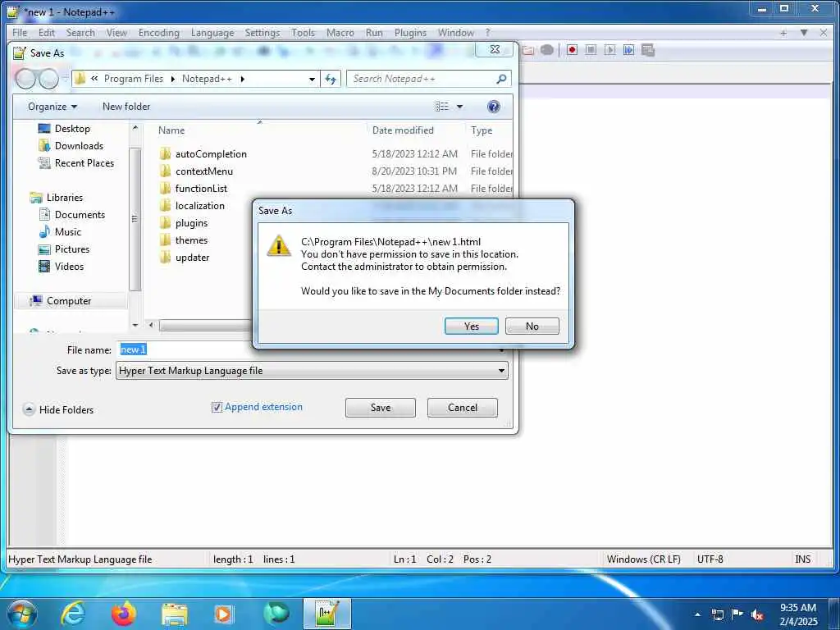The image size is (840, 630).
Task: Expand the address bar history dropdown
Action: coord(312,80)
